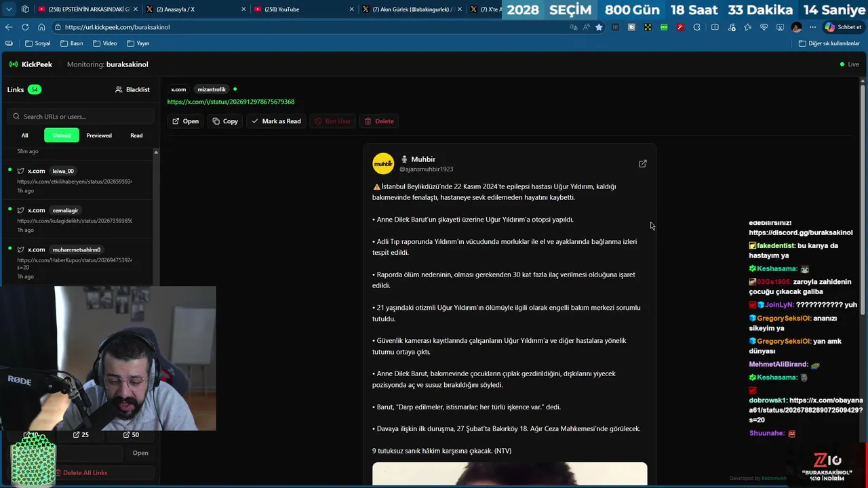868x488 pixels.
Task: Click the Open button in the bottom-left panel
Action: tap(140, 453)
